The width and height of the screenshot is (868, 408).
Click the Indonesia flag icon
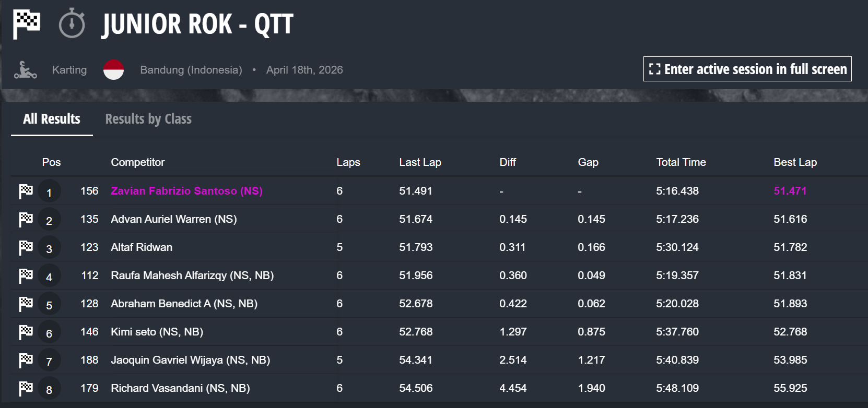coord(113,70)
